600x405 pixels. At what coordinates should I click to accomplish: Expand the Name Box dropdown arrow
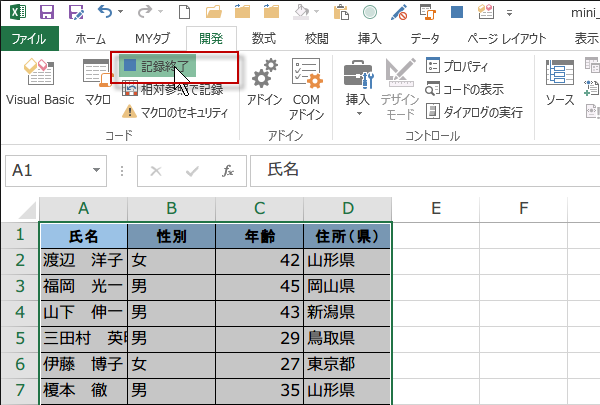click(96, 170)
